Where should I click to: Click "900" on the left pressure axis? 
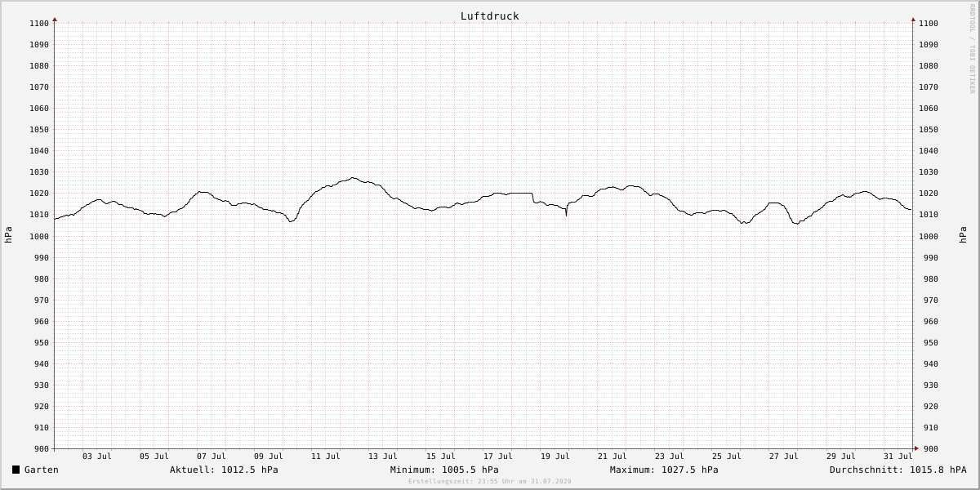tap(42, 448)
